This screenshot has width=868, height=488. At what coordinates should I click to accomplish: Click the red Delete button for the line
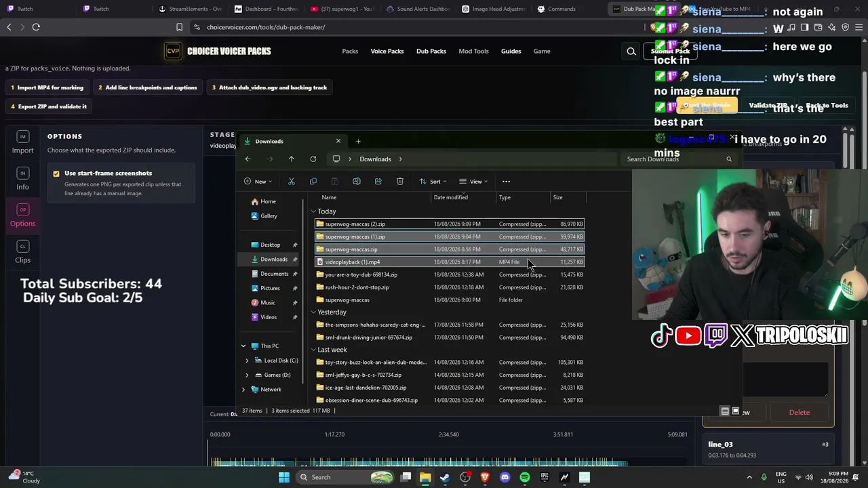pyautogui.click(x=800, y=412)
